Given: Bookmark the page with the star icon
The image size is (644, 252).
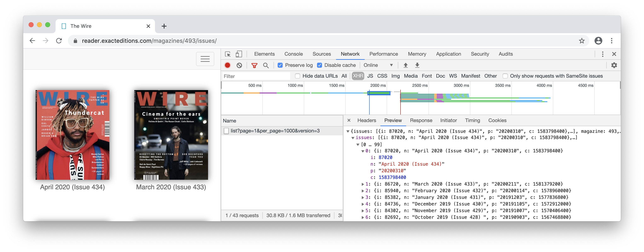Looking at the screenshot, I should 582,41.
